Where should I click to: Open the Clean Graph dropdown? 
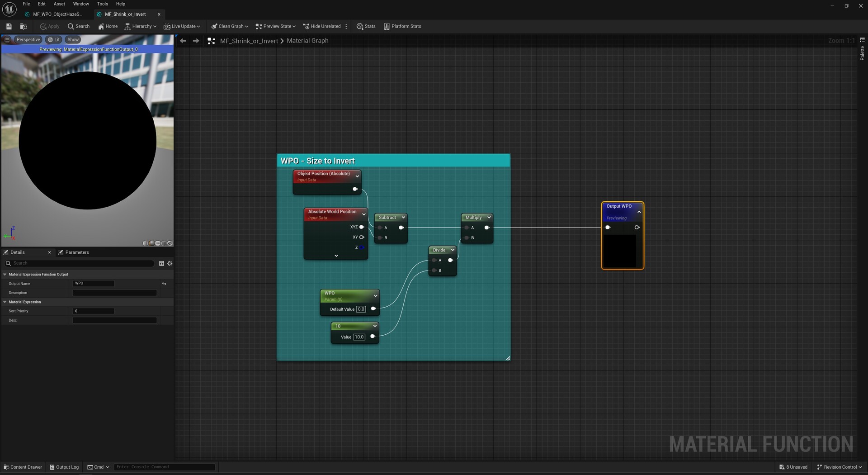[x=230, y=26]
